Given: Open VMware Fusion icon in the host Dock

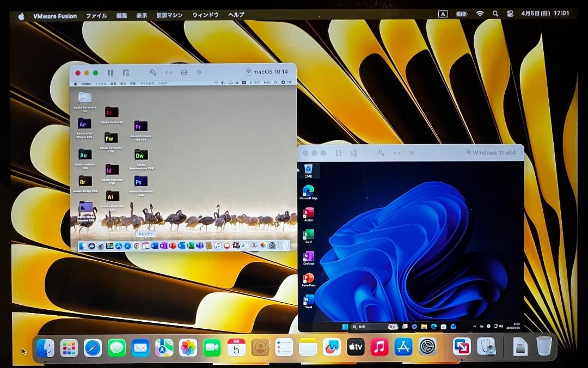Looking at the screenshot, I should (462, 347).
